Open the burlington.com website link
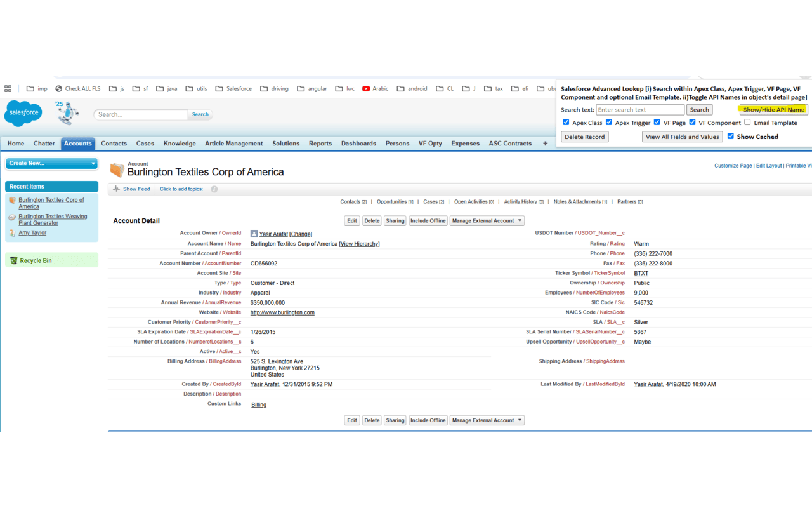Screen dimensions: 812x508 pos(282,312)
